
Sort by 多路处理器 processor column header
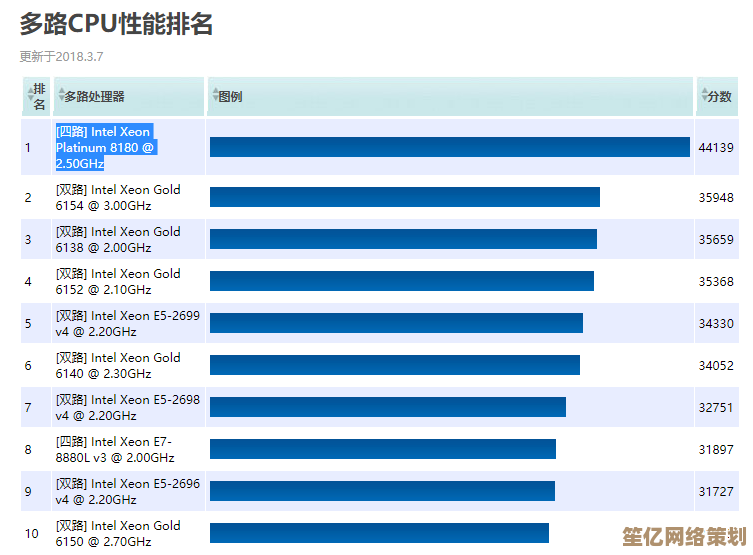[x=128, y=97]
